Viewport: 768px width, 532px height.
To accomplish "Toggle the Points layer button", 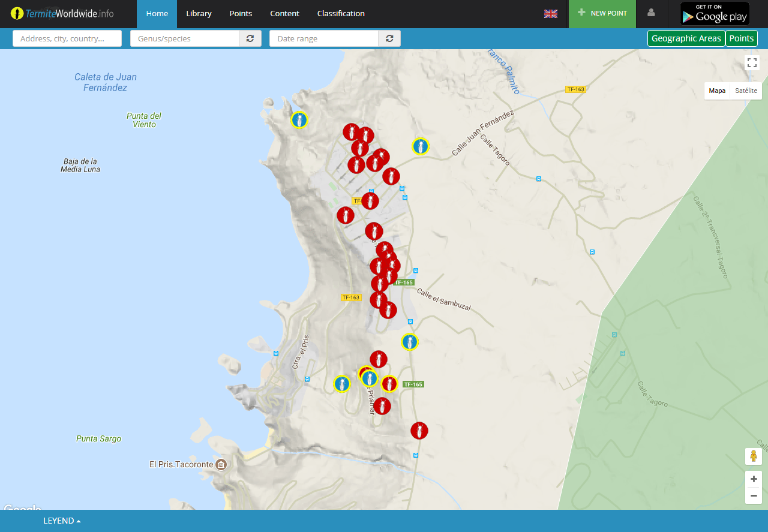I will click(x=741, y=38).
